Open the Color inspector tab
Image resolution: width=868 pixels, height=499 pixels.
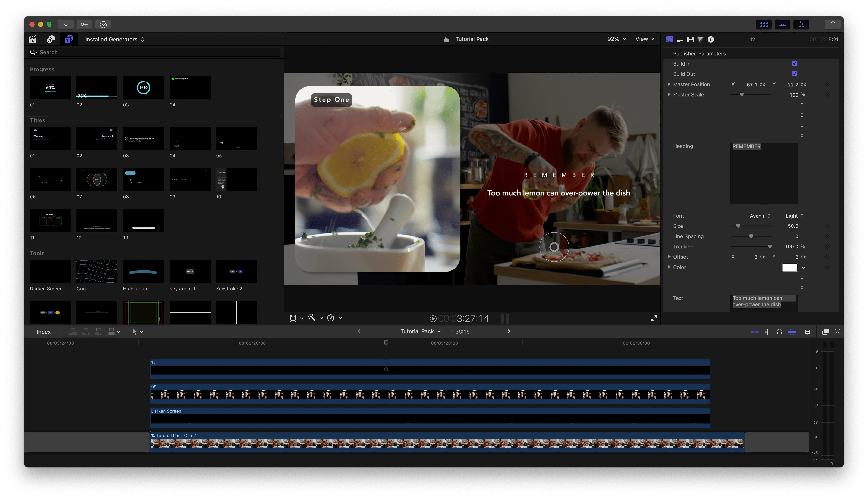point(700,39)
